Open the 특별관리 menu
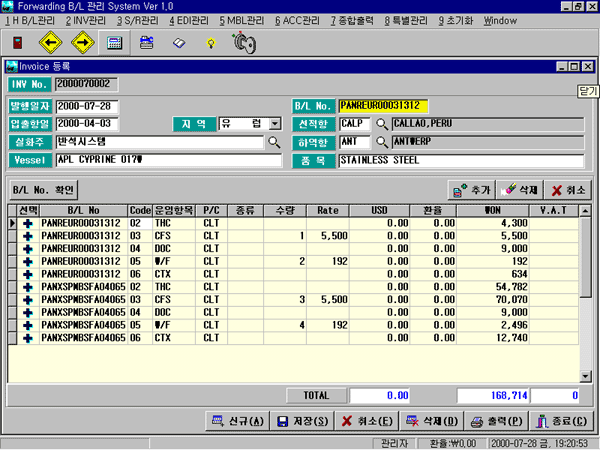 point(406,21)
